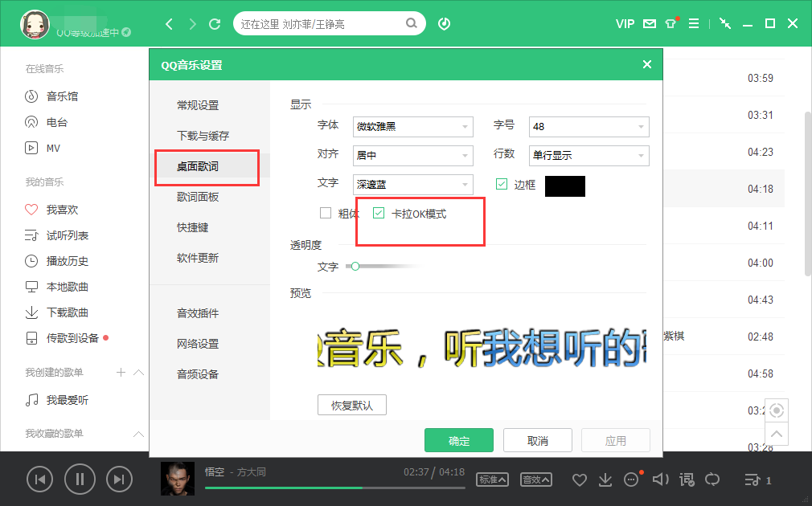The height and width of the screenshot is (506, 812).
Task: Open the skin shirt icon
Action: point(671,23)
